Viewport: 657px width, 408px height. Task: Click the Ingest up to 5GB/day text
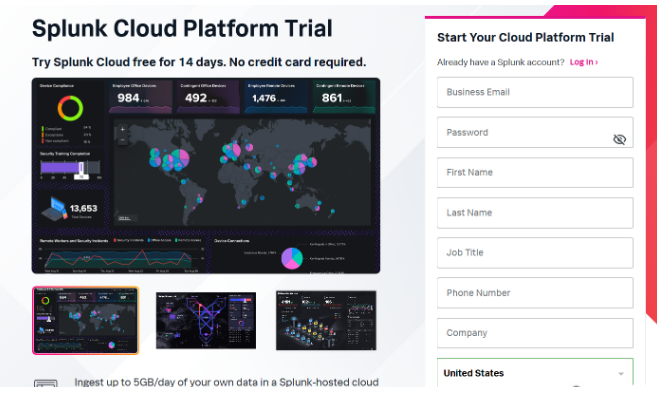pos(226,382)
